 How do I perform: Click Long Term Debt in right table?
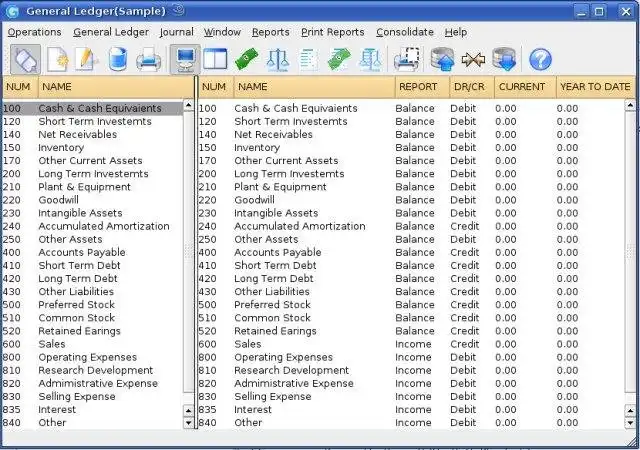click(274, 278)
